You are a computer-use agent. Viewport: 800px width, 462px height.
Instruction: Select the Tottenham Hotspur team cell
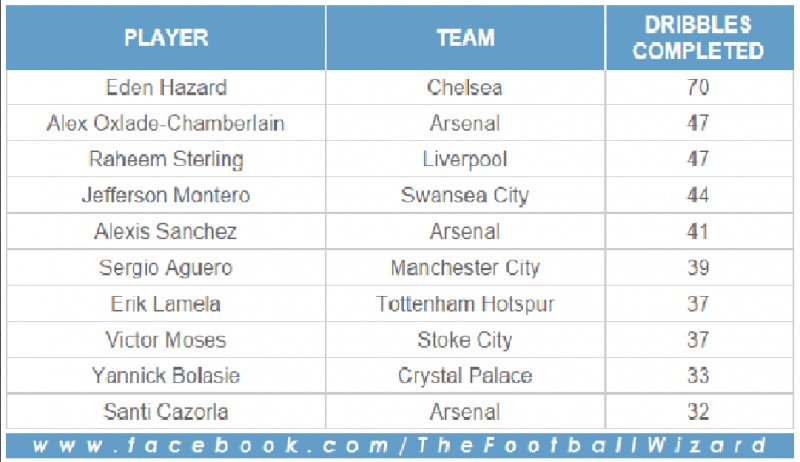coord(465,304)
